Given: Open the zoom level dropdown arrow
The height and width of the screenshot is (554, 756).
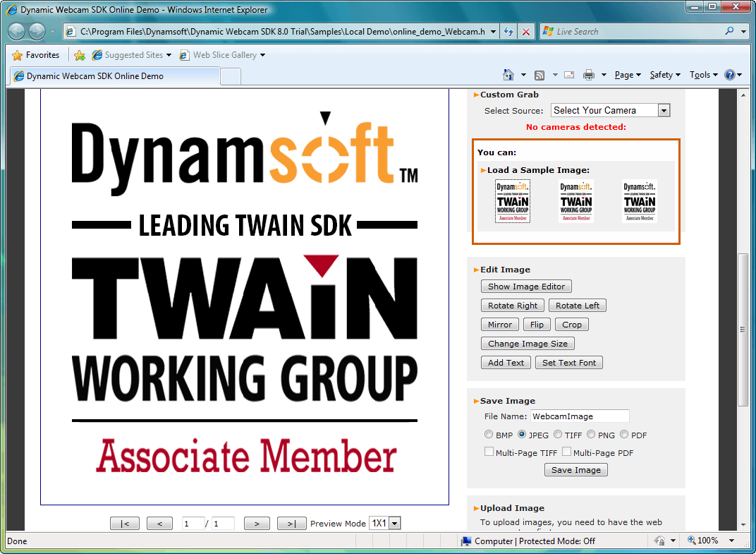Looking at the screenshot, I should pos(731,541).
